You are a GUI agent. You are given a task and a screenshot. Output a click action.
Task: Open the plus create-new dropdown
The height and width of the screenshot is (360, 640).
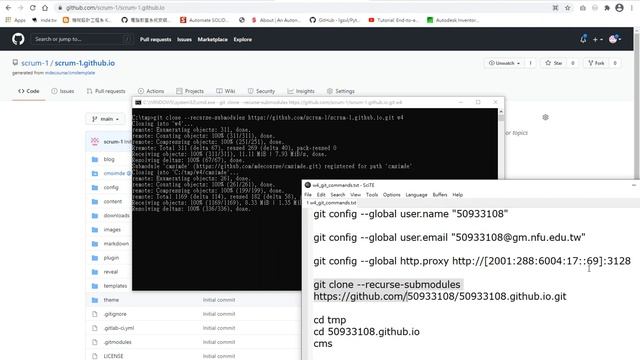(598, 40)
